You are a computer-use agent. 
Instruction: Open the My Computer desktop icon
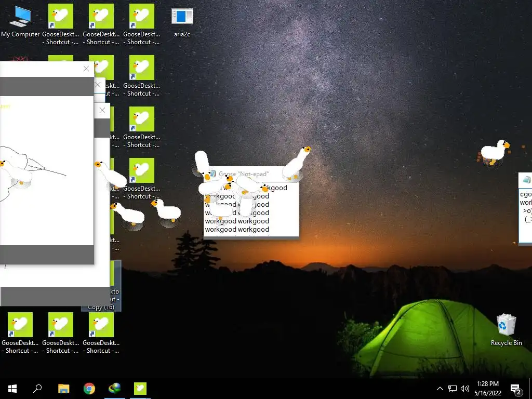pyautogui.click(x=20, y=20)
